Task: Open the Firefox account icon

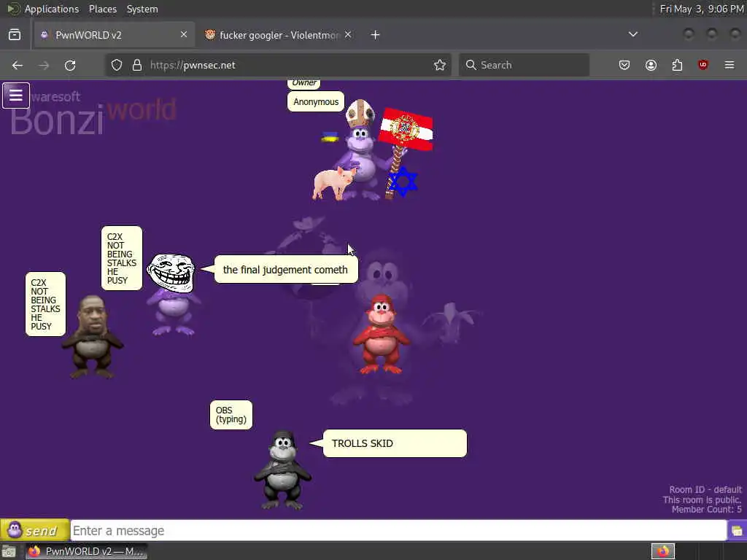Action: point(651,65)
